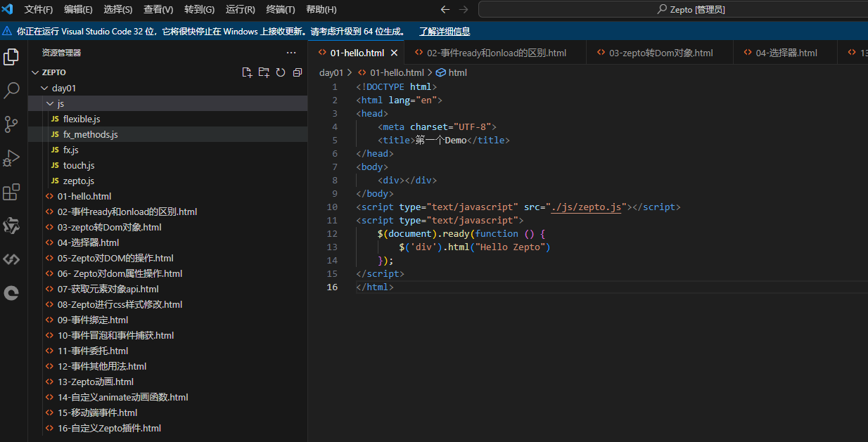Go back using navigation arrow
Viewport: 868px width, 442px height.
445,9
